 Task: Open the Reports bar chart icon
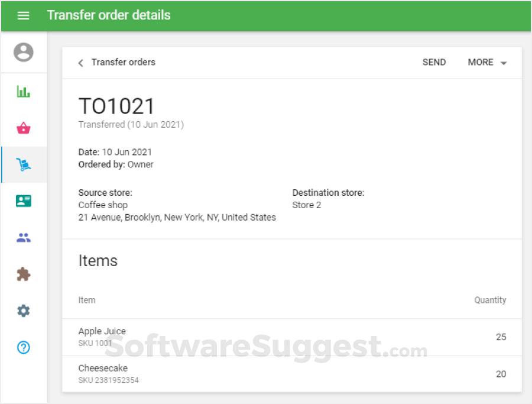24,92
